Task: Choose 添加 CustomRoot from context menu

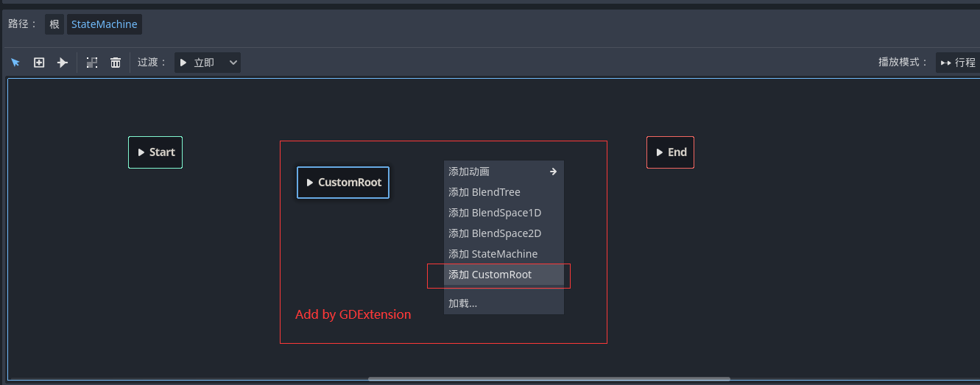Action: (504, 275)
